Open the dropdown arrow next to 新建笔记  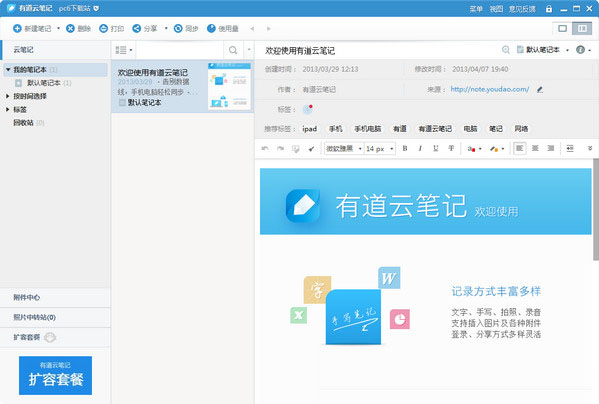58,28
